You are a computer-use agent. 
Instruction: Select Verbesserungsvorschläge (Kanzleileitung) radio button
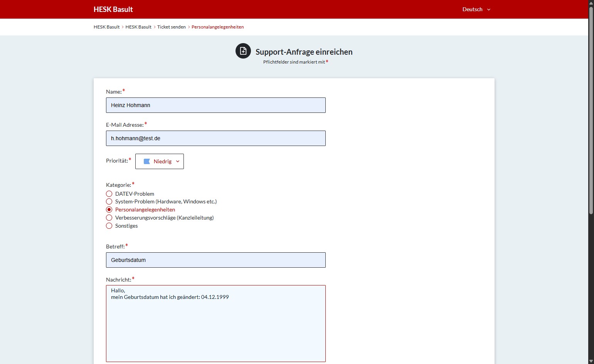tap(109, 218)
